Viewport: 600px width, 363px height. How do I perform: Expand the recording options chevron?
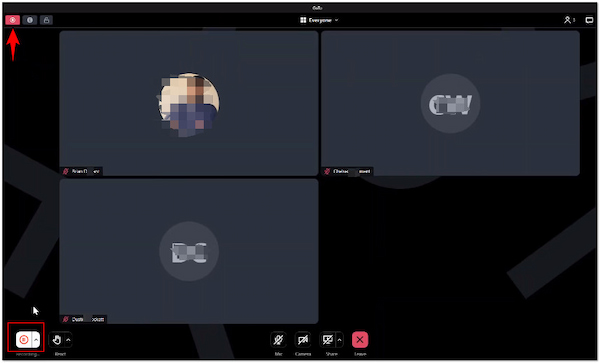[x=36, y=339]
